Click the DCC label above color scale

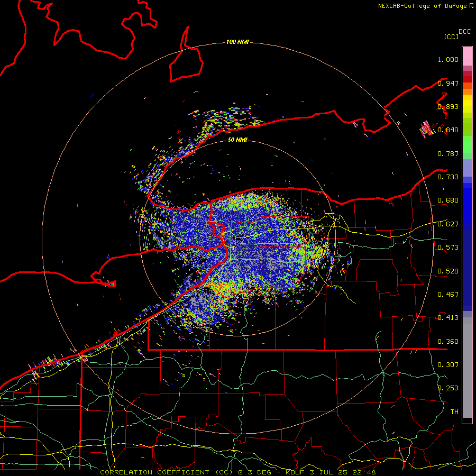(464, 32)
